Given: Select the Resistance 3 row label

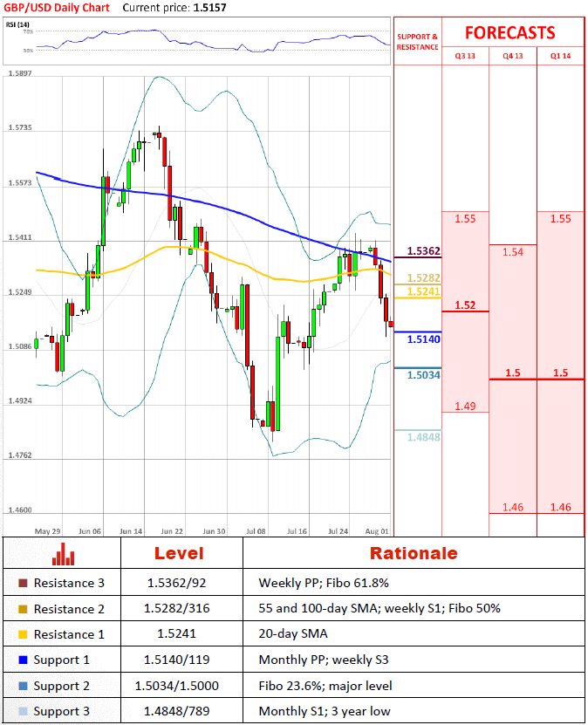Looking at the screenshot, I should click(69, 583).
